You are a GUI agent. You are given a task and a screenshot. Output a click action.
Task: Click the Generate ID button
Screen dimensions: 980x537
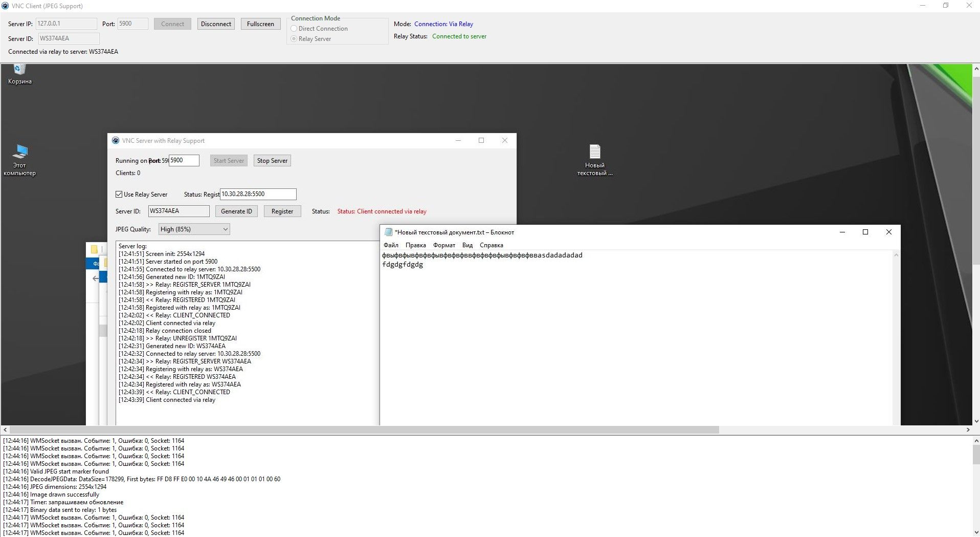click(236, 211)
